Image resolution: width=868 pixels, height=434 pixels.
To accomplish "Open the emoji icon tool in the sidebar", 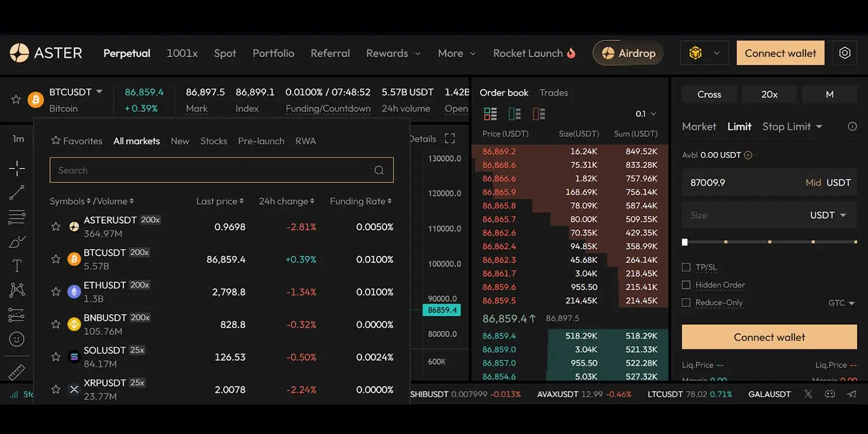I will (x=17, y=339).
